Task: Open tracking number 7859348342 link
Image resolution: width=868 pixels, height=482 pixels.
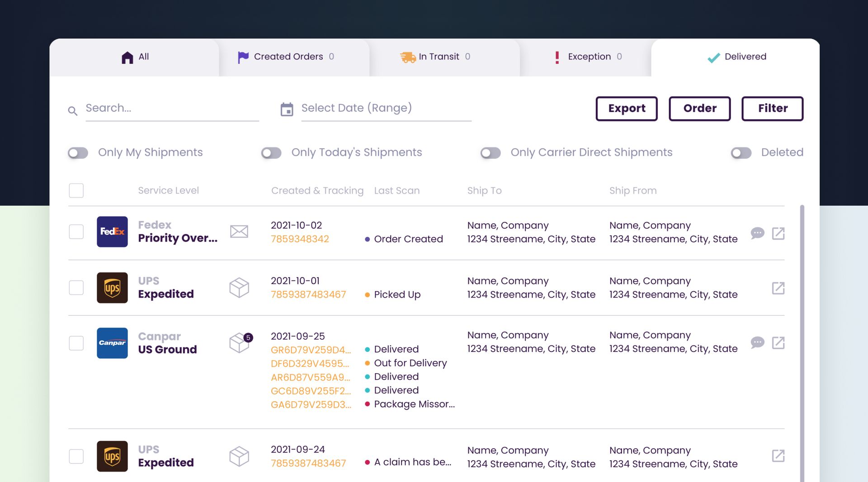Action: tap(300, 239)
